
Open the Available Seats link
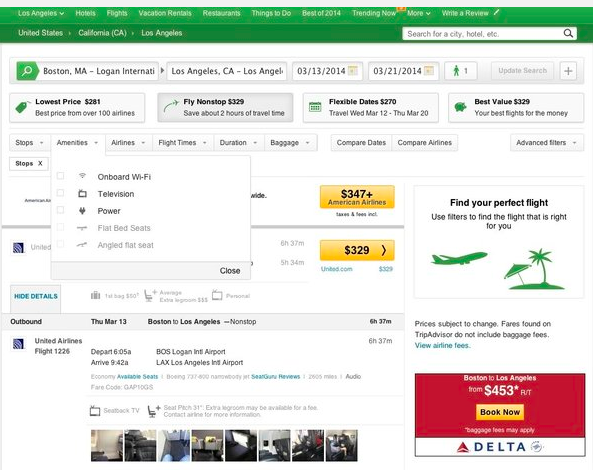[x=137, y=377]
